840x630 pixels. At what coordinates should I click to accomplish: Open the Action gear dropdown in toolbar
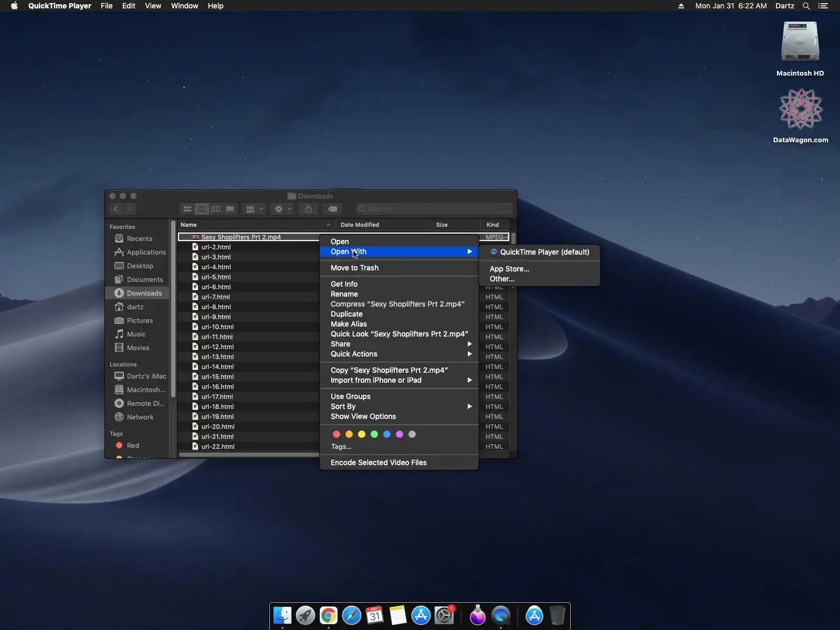[x=282, y=209]
